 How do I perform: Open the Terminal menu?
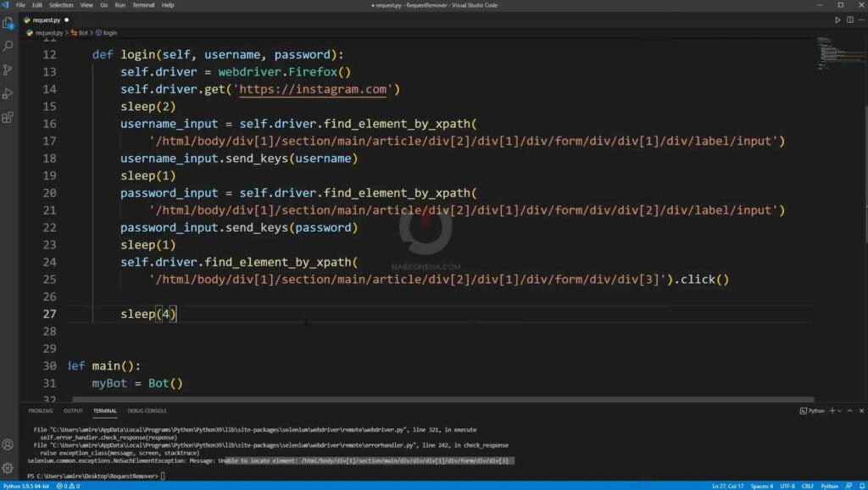point(143,5)
